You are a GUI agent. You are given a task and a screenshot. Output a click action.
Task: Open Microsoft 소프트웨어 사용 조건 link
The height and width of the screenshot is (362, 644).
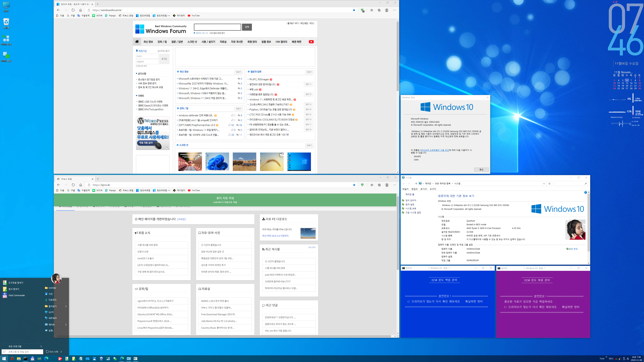[434, 150]
